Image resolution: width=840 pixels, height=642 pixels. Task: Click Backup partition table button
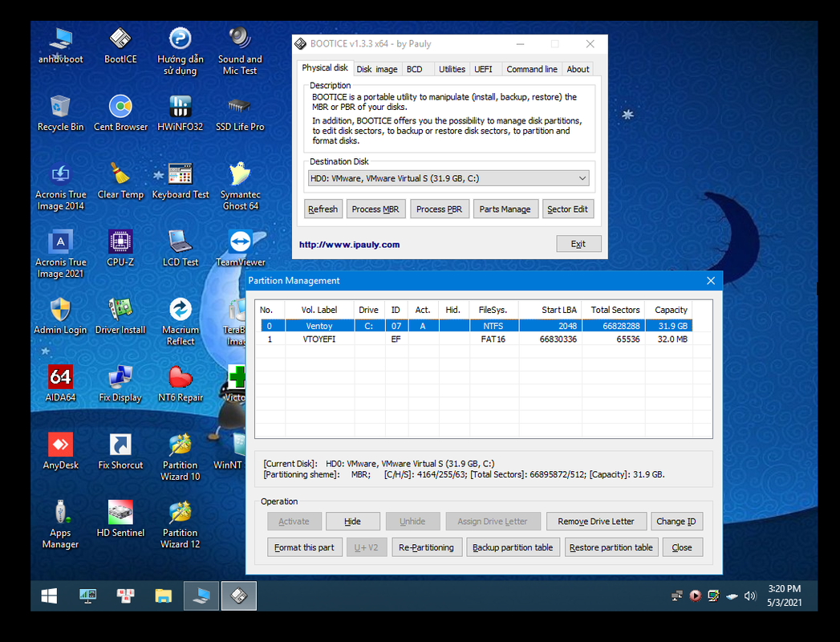tap(513, 547)
